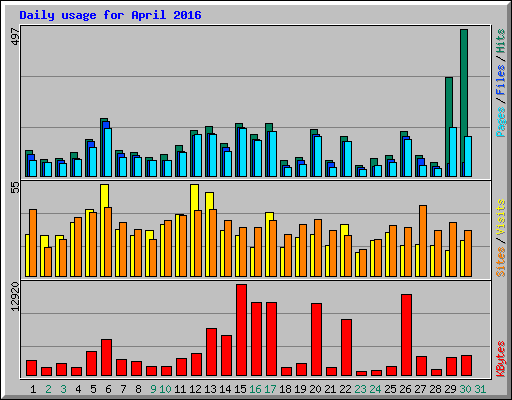
Task: Click day label '20' on the axis
Action: [315, 389]
